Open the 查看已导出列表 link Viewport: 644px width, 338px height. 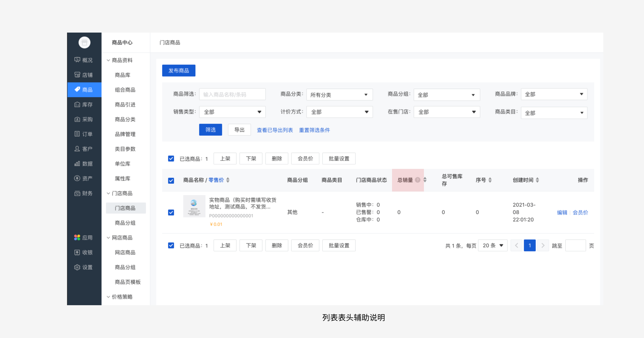275,130
